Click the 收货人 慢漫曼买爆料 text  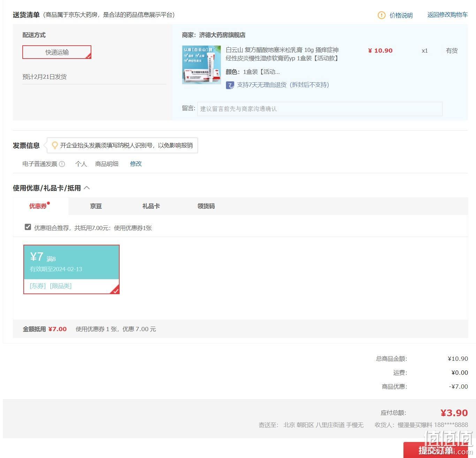point(403,425)
